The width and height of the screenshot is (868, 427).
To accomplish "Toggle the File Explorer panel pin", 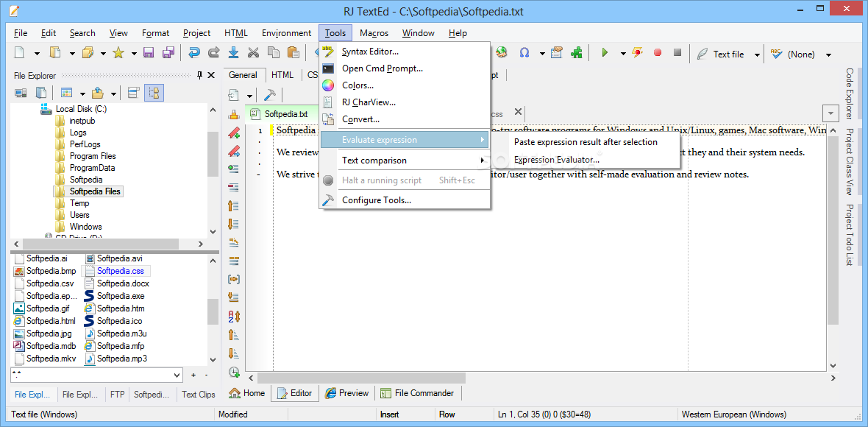I will coord(199,75).
